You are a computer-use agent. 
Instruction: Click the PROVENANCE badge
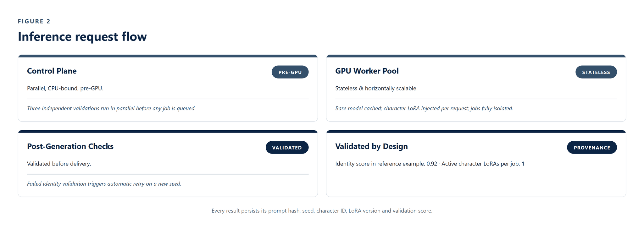point(592,147)
